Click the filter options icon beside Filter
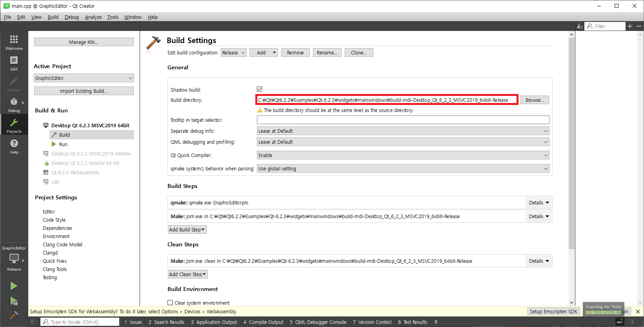Image resolution: width=644 pixels, height=327 pixels. [580, 26]
